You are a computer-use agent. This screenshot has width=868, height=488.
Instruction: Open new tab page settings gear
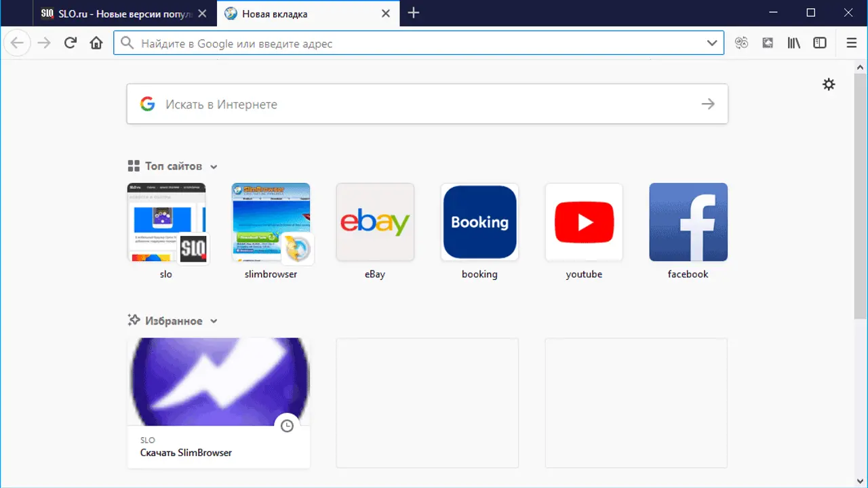[829, 85]
